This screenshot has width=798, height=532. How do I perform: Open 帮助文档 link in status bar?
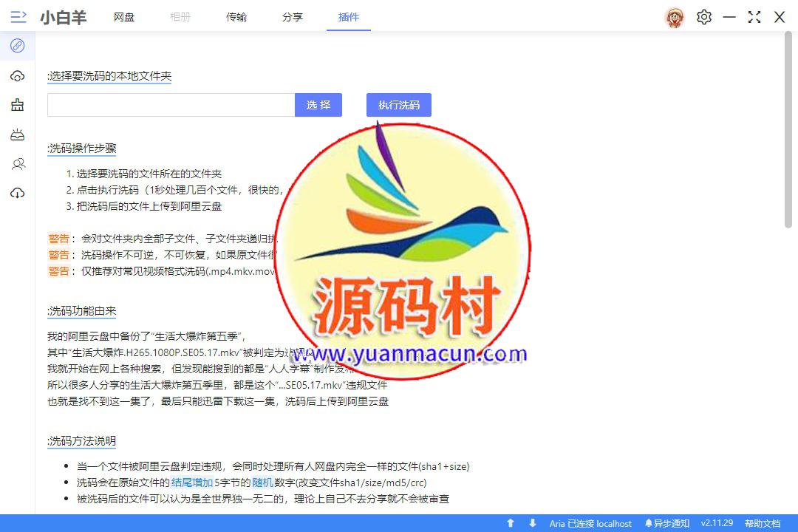[762, 523]
